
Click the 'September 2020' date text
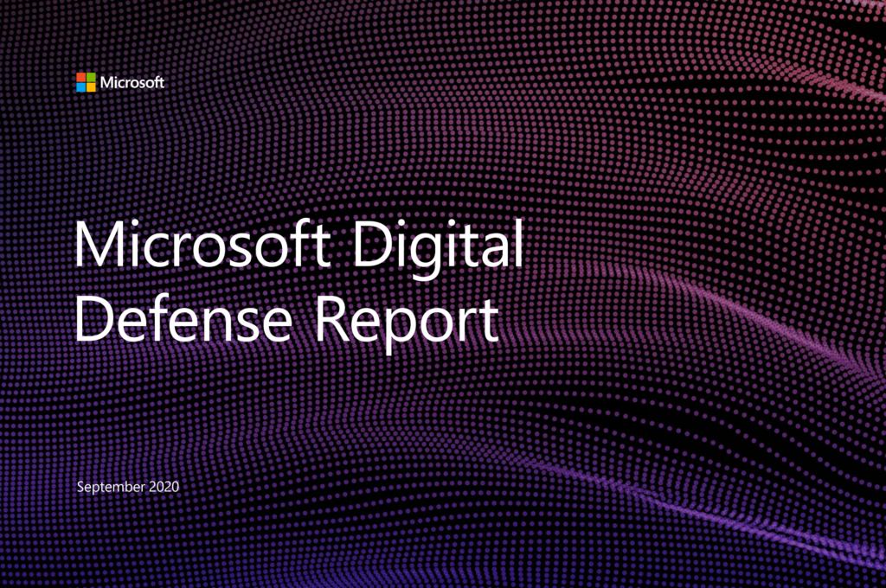pyautogui.click(x=128, y=487)
